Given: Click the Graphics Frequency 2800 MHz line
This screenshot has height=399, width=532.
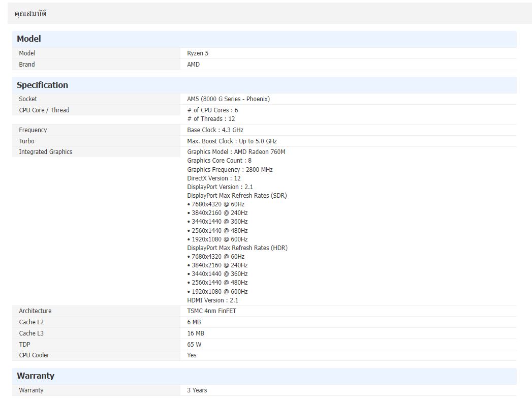Looking at the screenshot, I should [230, 170].
